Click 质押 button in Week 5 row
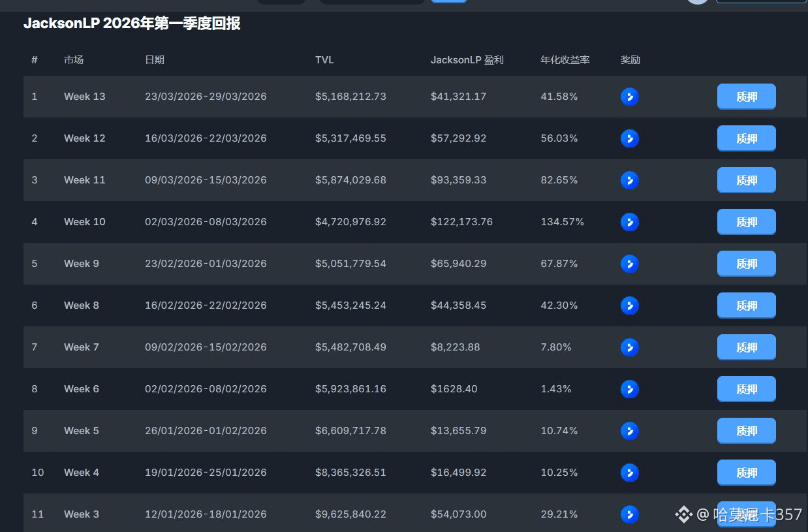 [x=747, y=431]
